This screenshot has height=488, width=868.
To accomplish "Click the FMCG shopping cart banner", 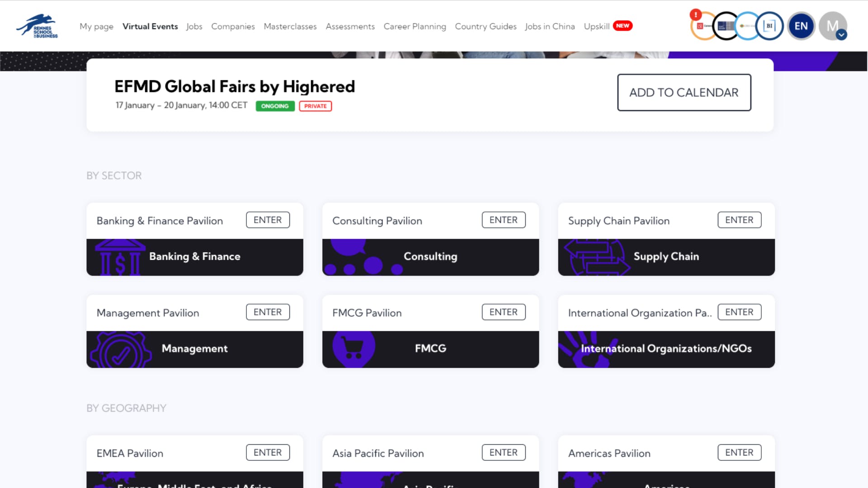I will point(430,349).
